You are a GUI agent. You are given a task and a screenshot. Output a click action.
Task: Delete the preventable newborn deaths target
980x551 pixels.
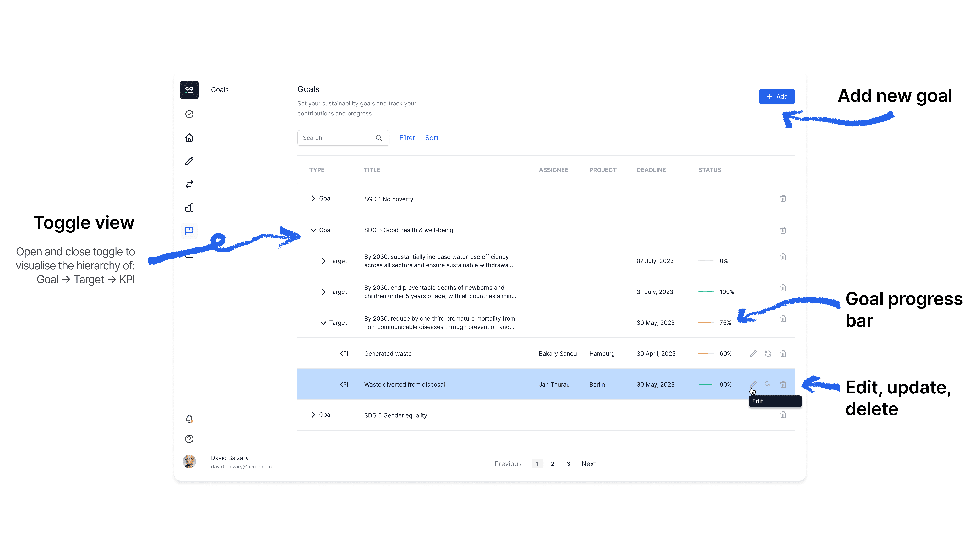pos(783,288)
